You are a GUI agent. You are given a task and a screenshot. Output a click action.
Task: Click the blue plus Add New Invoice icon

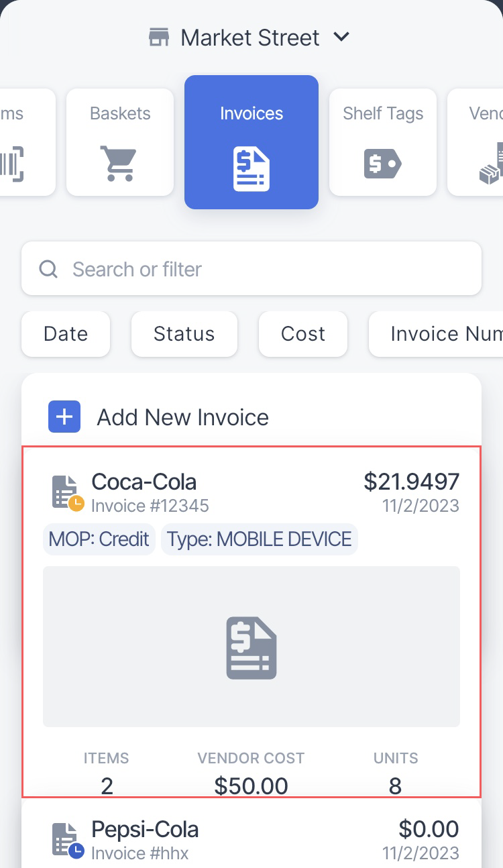pyautogui.click(x=64, y=417)
